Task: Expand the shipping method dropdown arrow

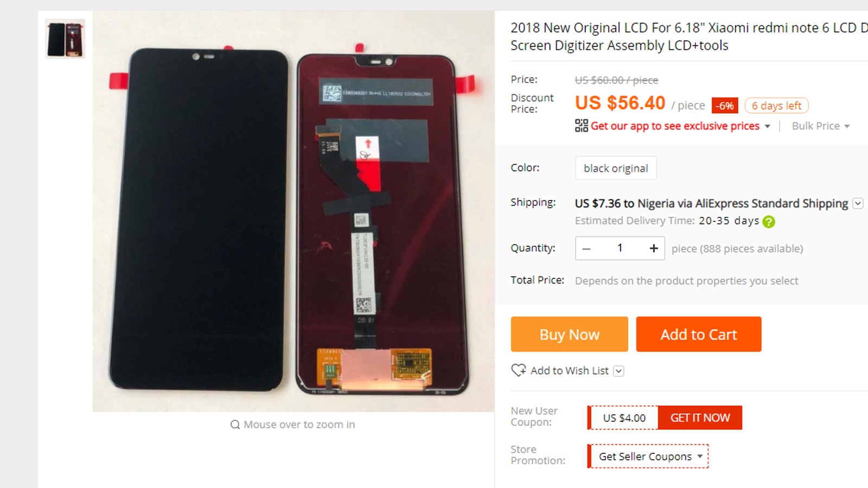Action: tap(858, 203)
